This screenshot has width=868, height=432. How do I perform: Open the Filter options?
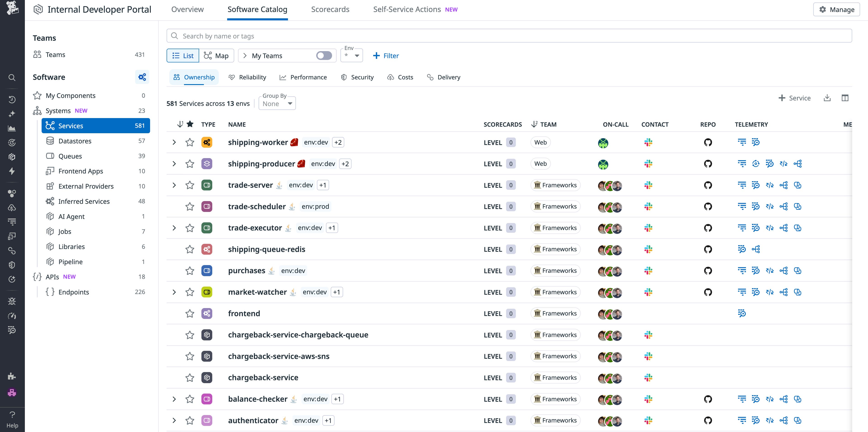coord(385,55)
